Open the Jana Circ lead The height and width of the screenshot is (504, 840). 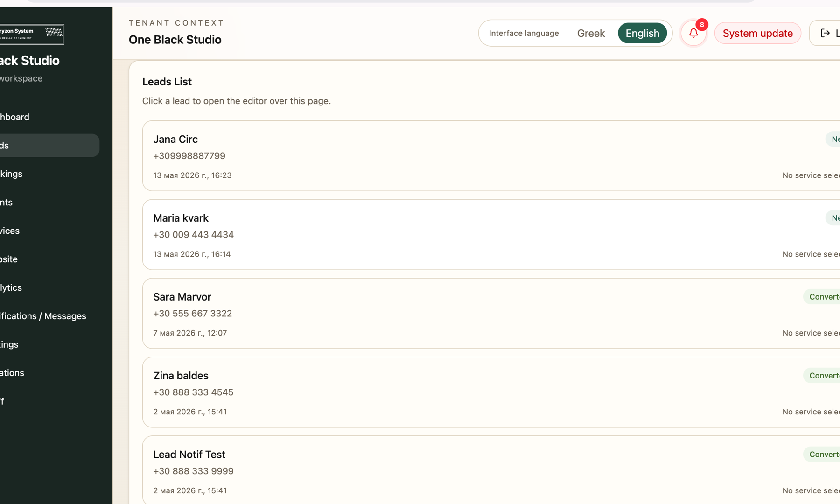click(491, 156)
